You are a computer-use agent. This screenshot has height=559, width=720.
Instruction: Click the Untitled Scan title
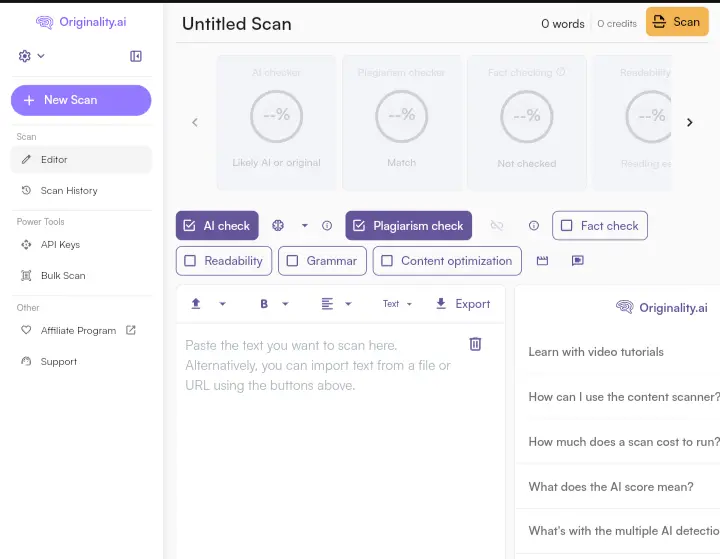[x=236, y=24]
